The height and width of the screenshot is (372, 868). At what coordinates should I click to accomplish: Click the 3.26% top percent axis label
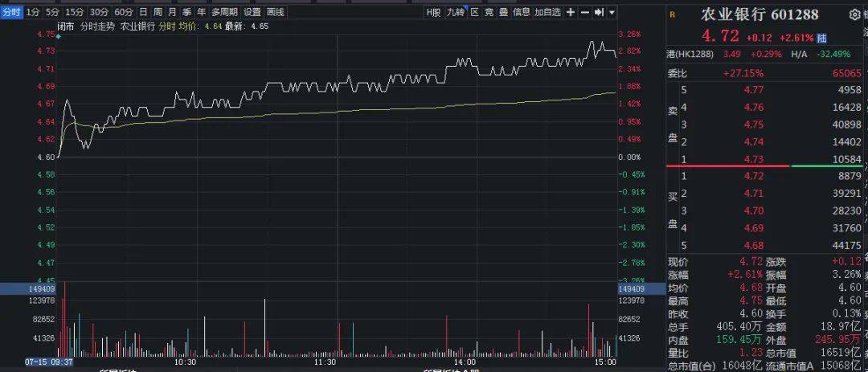(x=630, y=34)
